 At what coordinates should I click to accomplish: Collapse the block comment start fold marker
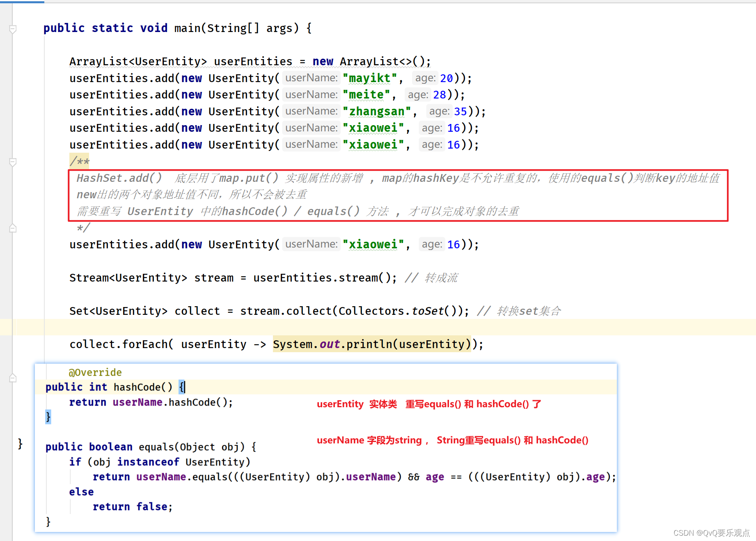(x=13, y=162)
